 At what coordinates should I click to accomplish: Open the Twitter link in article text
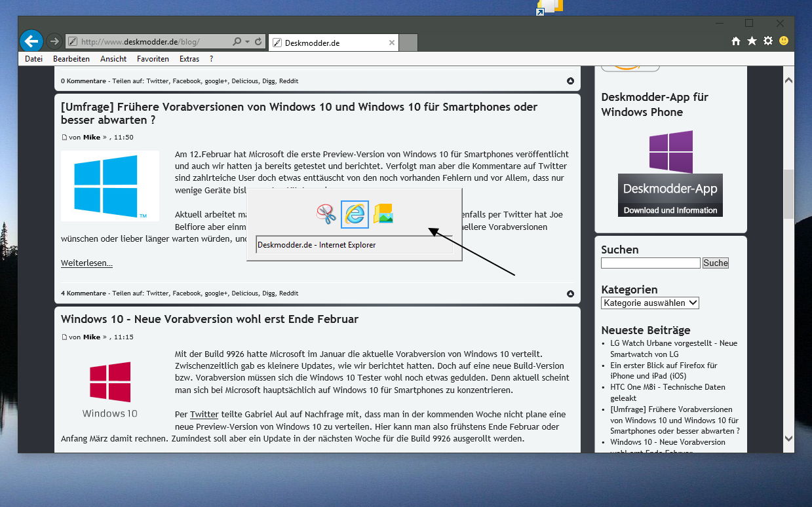click(204, 415)
